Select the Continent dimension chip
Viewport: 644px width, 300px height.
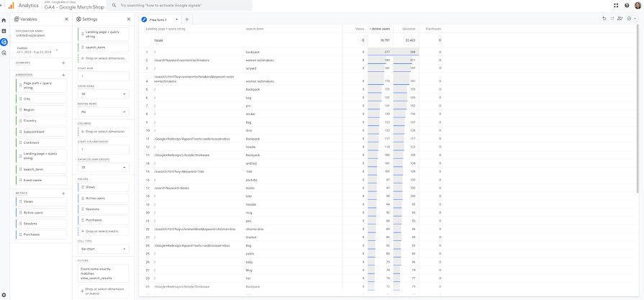pos(41,143)
